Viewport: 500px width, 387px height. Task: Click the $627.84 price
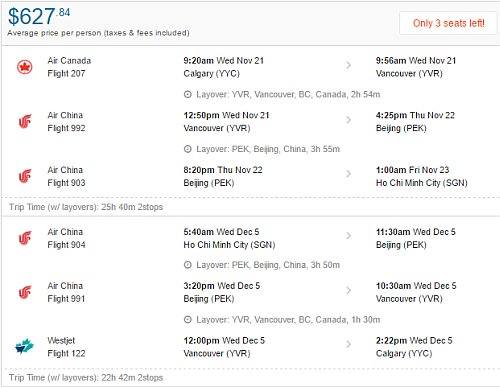coord(39,16)
